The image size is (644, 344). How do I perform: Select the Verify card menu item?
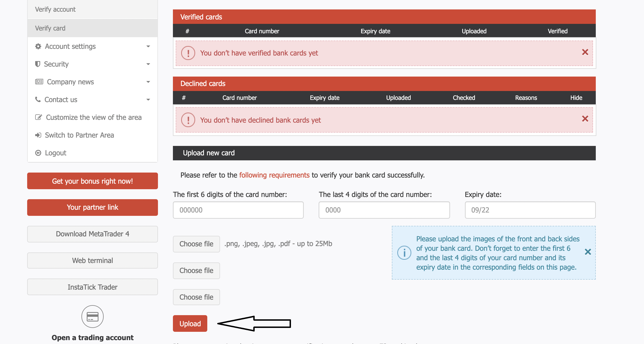(x=50, y=28)
